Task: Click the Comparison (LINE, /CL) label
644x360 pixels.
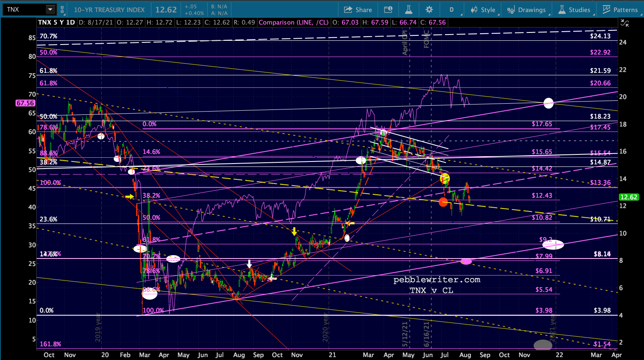Action: [x=294, y=22]
